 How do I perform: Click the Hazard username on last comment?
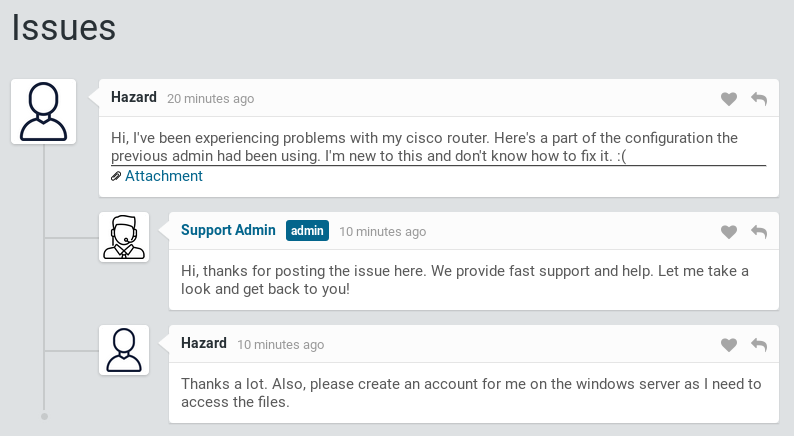coord(204,343)
